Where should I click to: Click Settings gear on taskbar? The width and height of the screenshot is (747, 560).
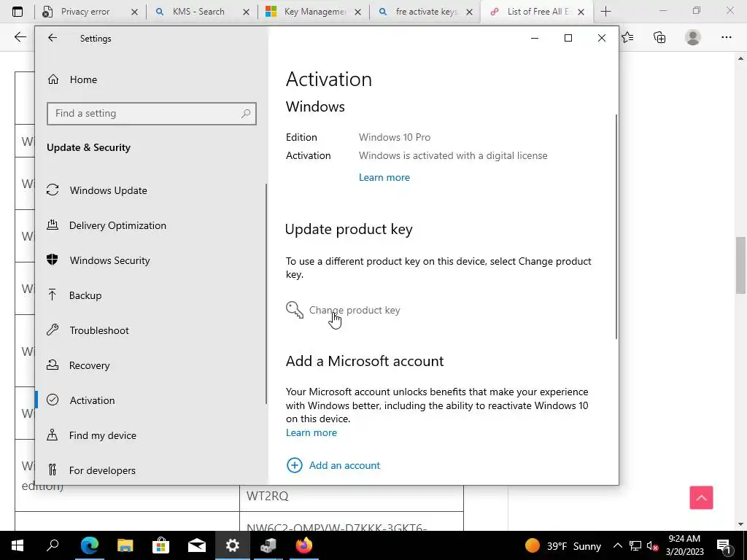233,545
